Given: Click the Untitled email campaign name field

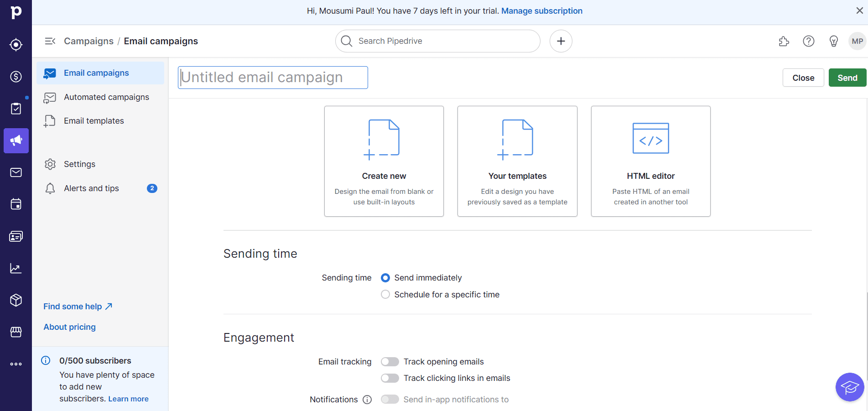Looking at the screenshot, I should (272, 77).
